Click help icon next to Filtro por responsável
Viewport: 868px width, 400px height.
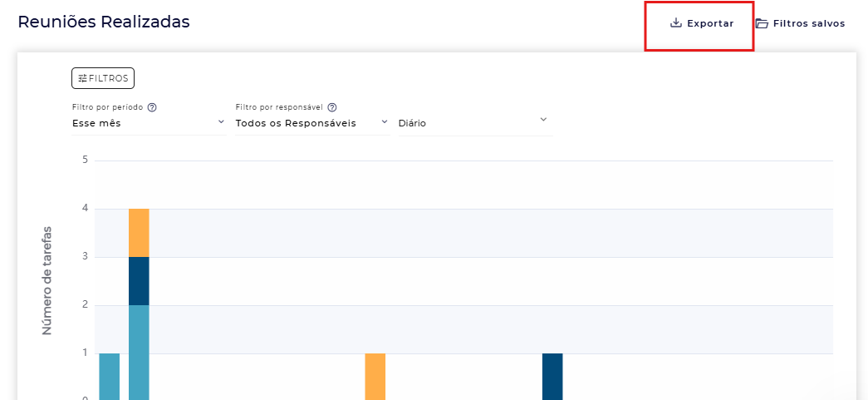pyautogui.click(x=332, y=107)
